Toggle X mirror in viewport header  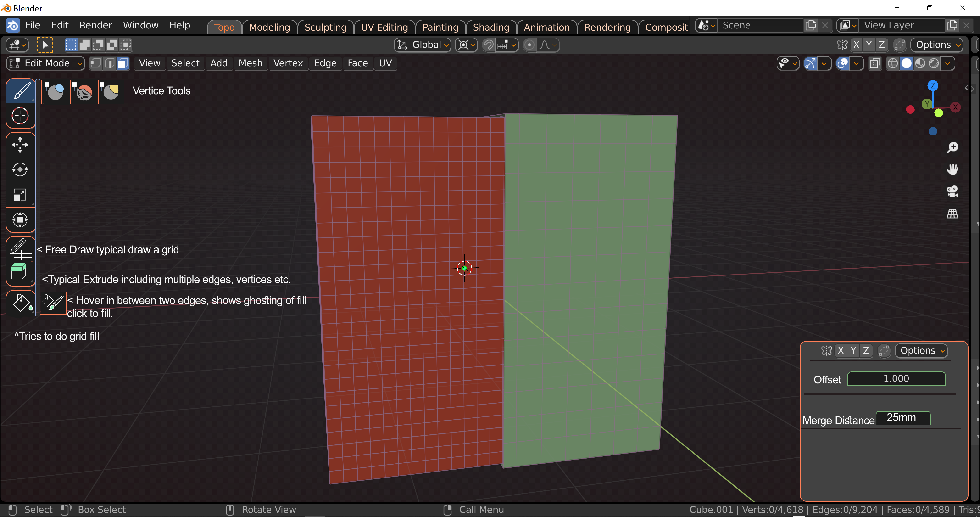coord(856,45)
